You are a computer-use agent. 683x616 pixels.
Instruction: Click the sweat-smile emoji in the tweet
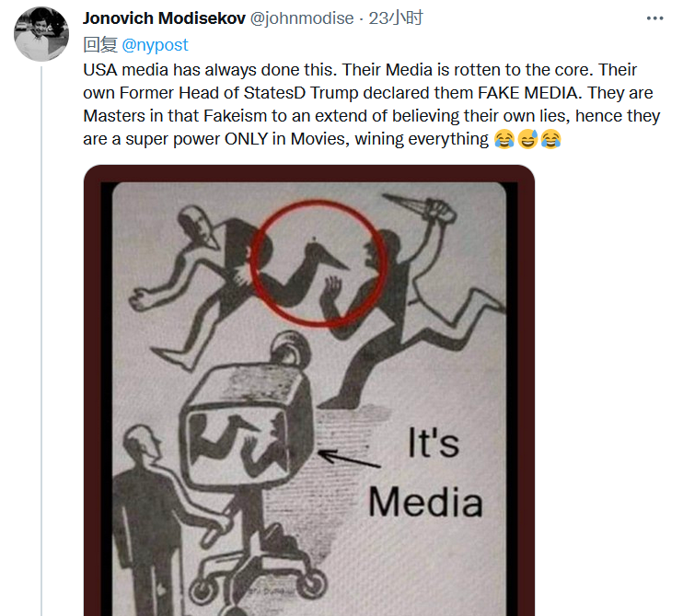click(x=527, y=140)
